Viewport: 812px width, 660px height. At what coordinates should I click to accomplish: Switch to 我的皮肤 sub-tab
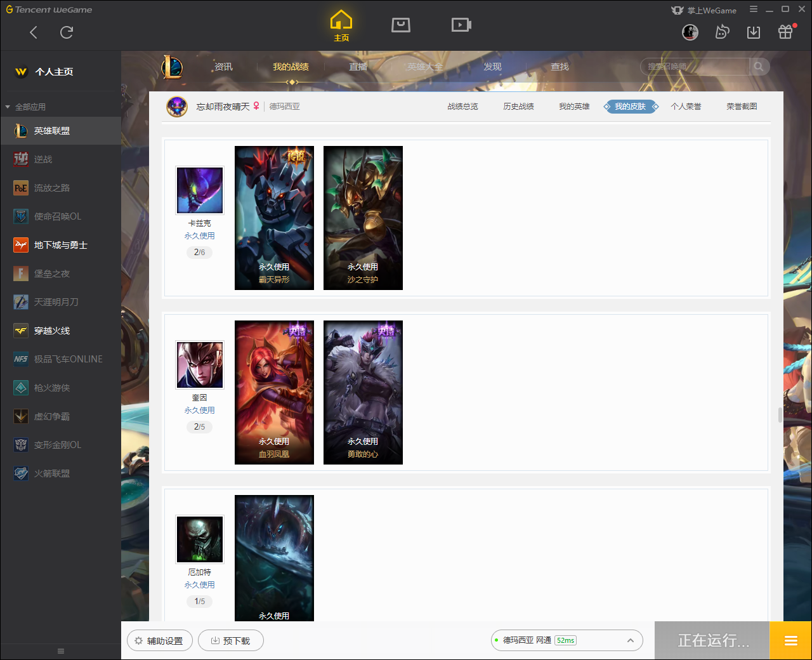630,107
